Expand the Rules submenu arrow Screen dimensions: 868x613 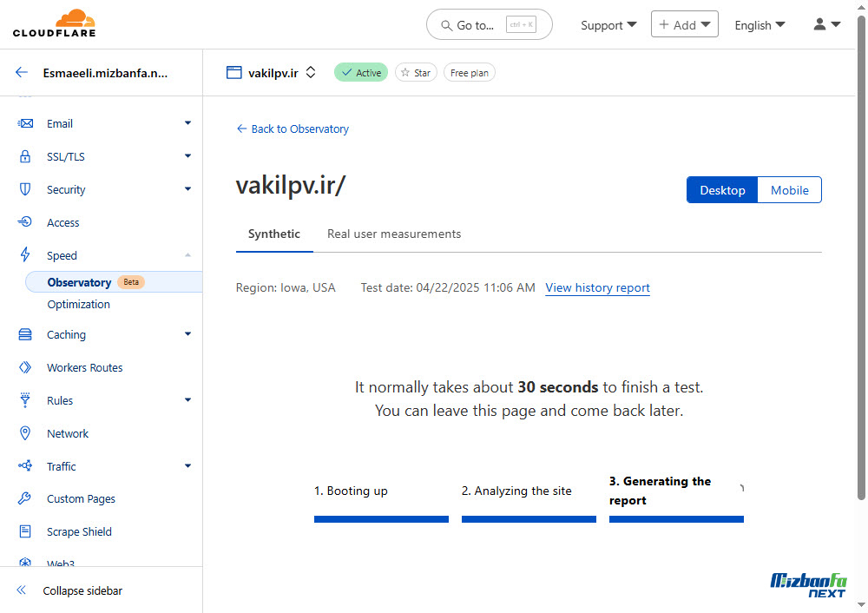(x=187, y=399)
